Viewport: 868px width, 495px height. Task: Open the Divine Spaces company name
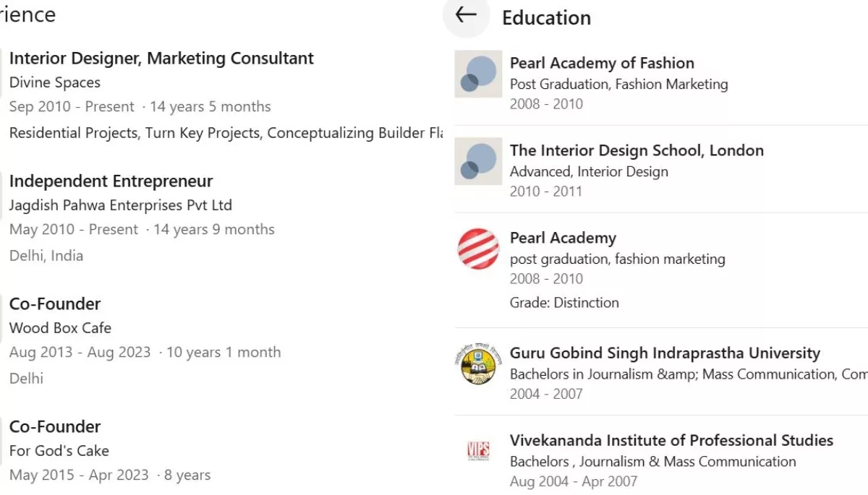[55, 82]
